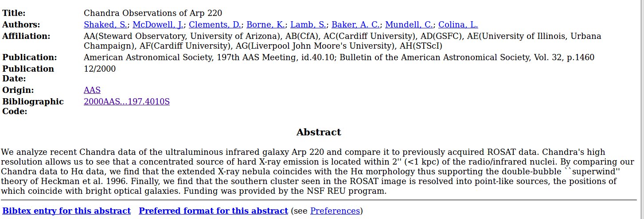
Task: Open author link Shaked, S.
Action: pyautogui.click(x=105, y=25)
